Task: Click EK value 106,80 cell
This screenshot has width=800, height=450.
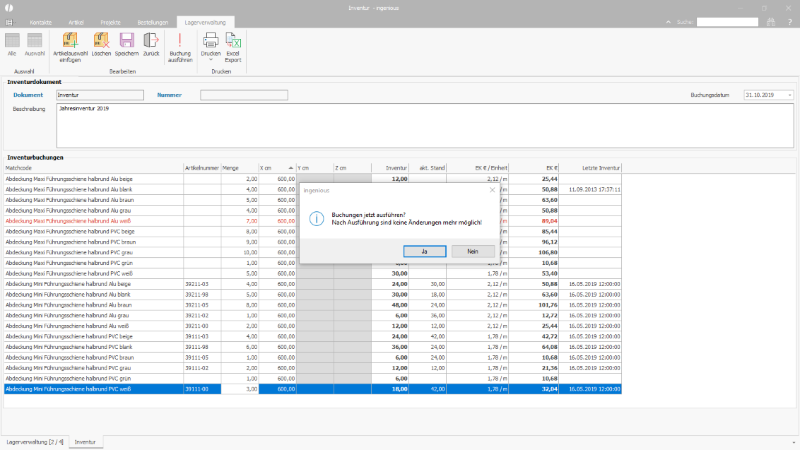Action: click(534, 253)
